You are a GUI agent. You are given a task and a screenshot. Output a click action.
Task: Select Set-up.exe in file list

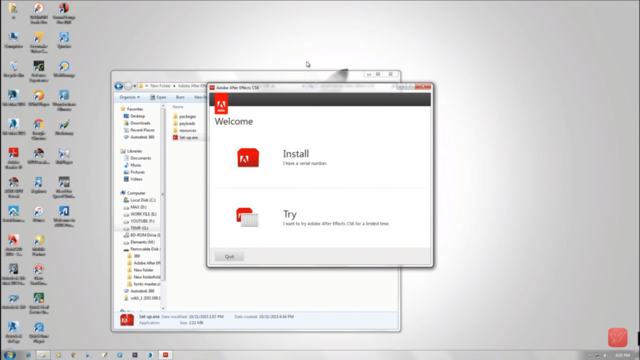click(x=185, y=138)
